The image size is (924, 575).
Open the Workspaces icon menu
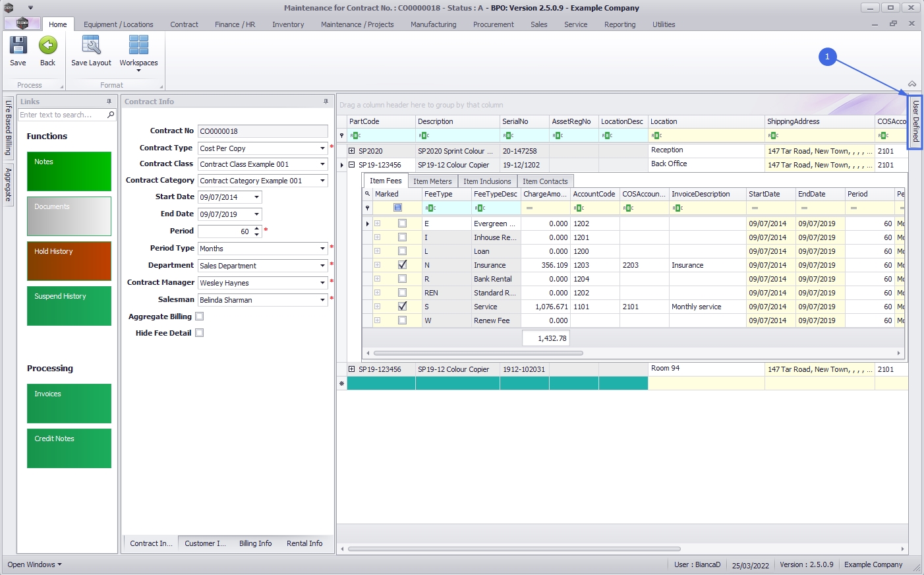coord(138,46)
